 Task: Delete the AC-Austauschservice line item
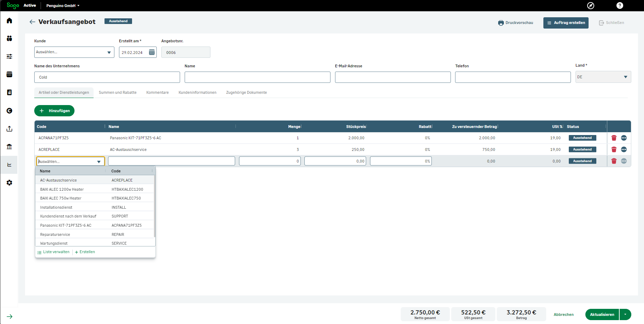[x=614, y=149]
